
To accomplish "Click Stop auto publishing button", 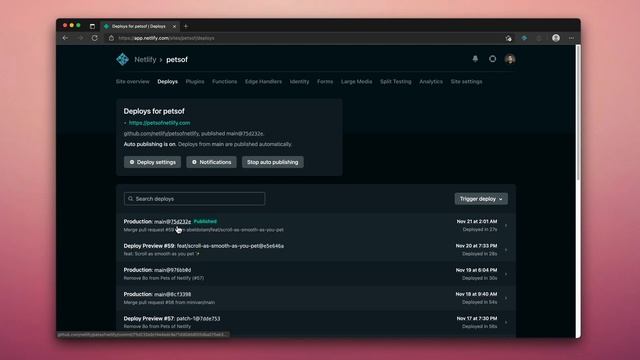I will click(x=273, y=162).
